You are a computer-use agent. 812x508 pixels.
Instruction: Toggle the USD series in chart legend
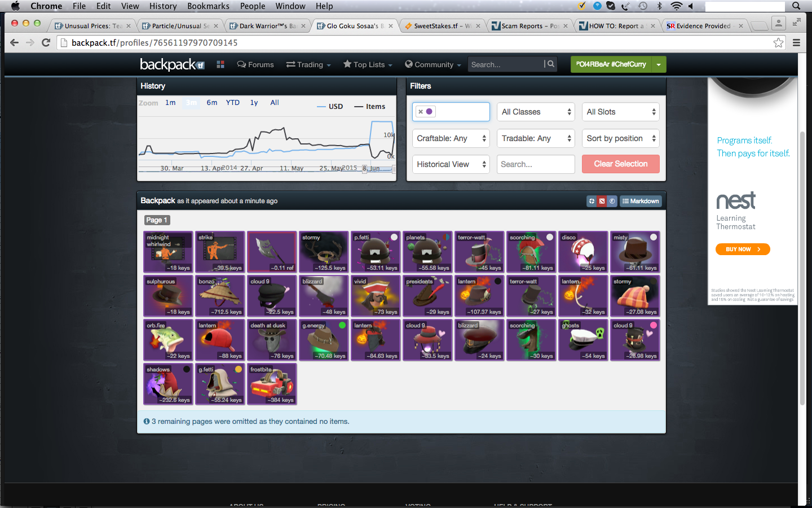coord(330,107)
